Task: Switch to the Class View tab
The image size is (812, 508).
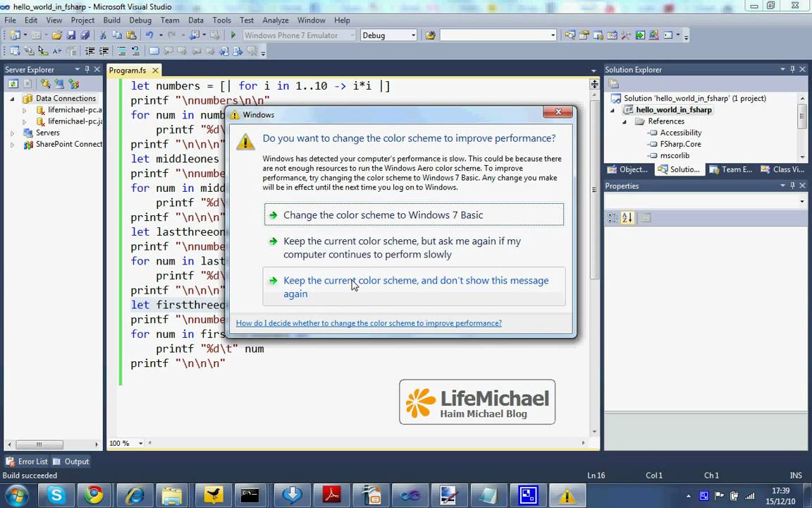Action: [783, 169]
